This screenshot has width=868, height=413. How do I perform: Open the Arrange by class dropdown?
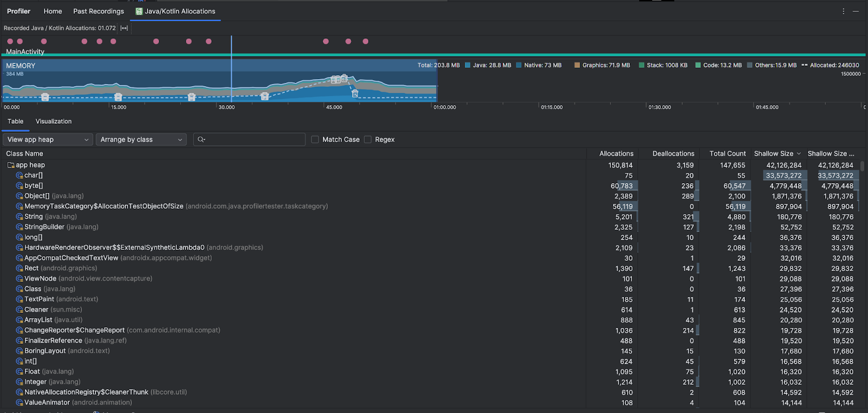[x=141, y=140]
